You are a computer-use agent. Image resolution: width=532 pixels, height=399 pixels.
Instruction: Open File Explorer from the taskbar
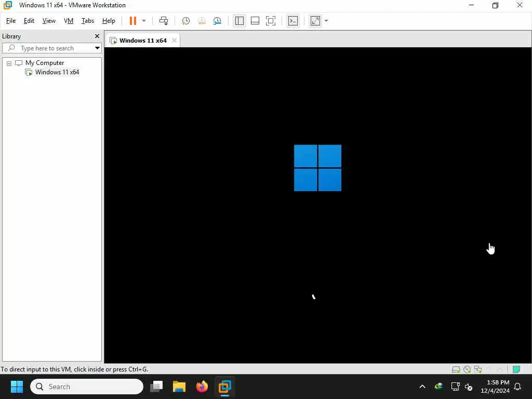[179, 387]
